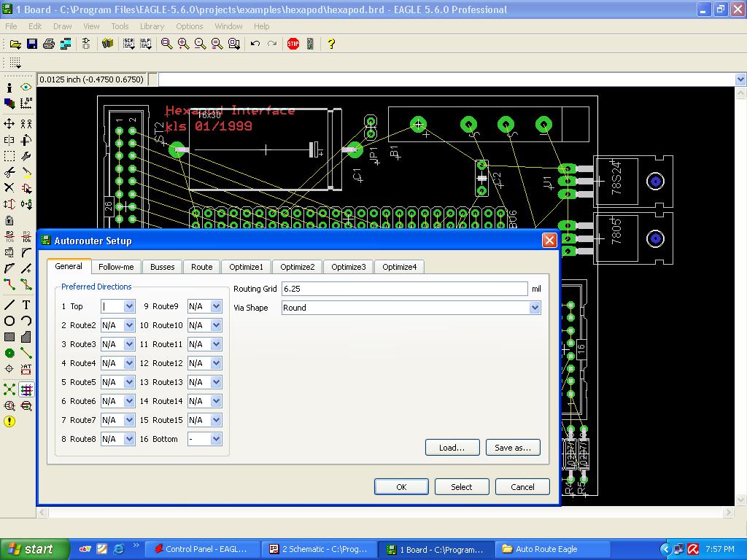Click the yellow Help question mark icon
The width and height of the screenshot is (747, 560).
[x=331, y=44]
